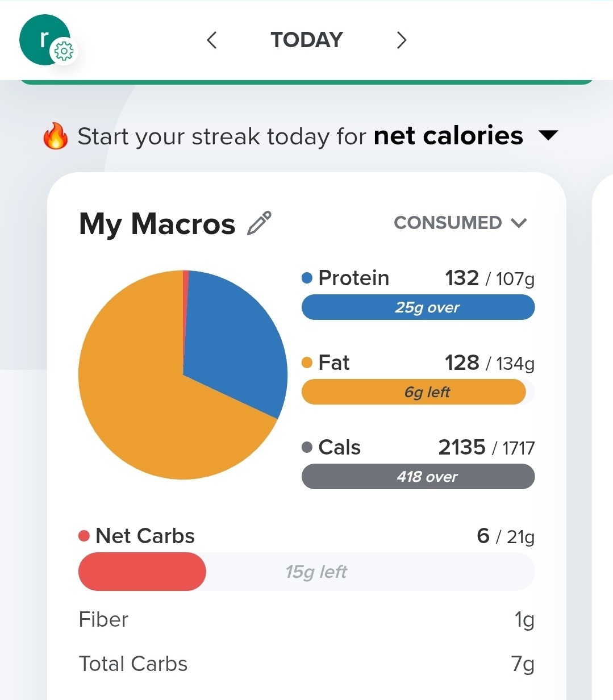The height and width of the screenshot is (700, 613).
Task: Tap gray Cals legend dot
Action: tap(307, 447)
